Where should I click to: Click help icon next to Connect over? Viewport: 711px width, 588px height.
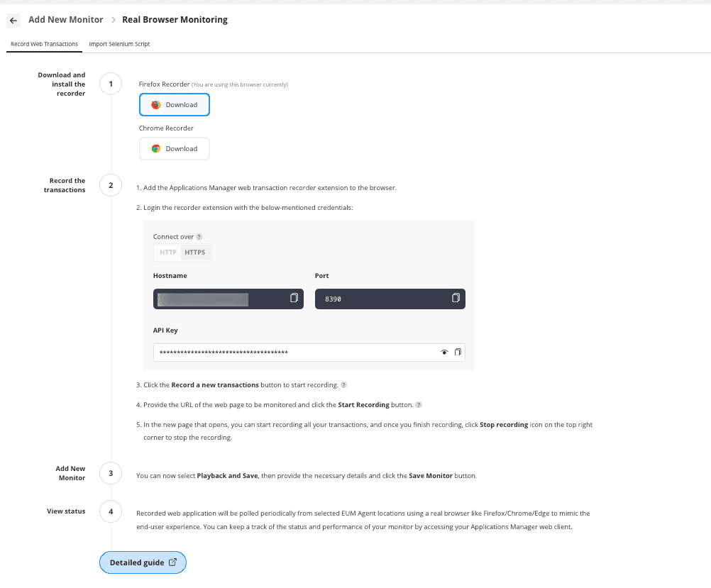(x=199, y=237)
